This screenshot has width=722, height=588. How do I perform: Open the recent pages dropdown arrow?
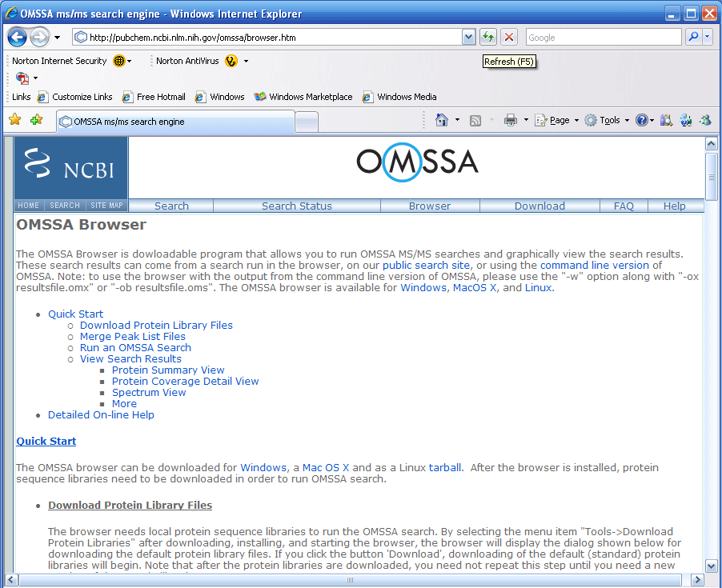coord(57,38)
